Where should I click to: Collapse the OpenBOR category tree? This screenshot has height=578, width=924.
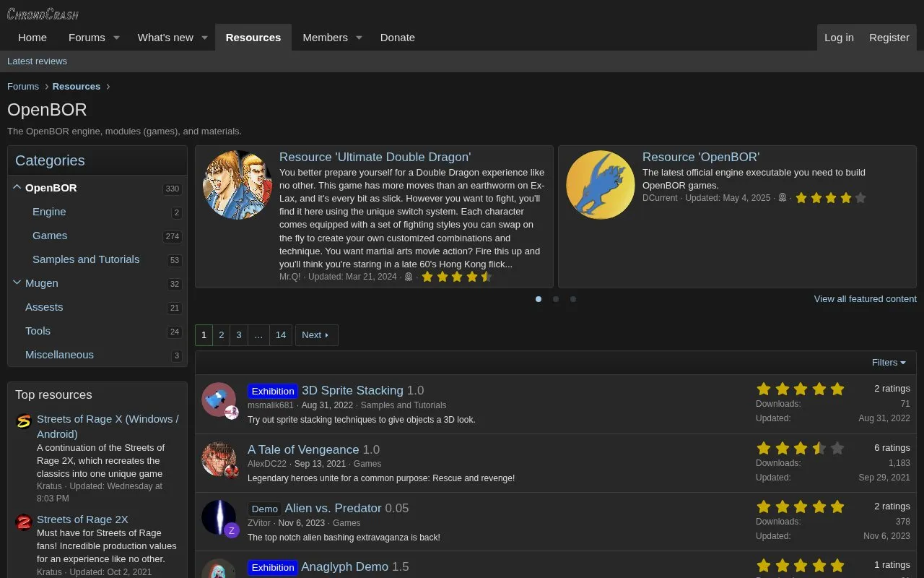click(x=17, y=187)
